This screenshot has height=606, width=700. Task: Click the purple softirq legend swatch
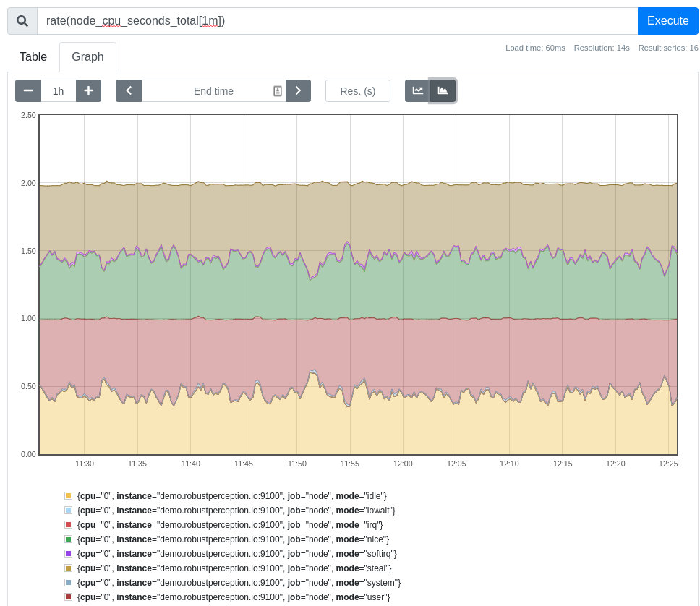[x=68, y=554]
